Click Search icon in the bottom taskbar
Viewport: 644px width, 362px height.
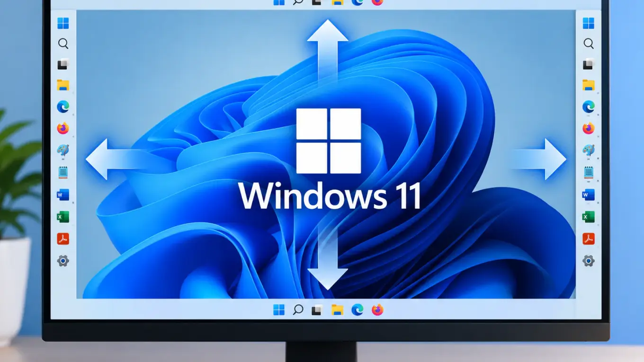click(298, 310)
